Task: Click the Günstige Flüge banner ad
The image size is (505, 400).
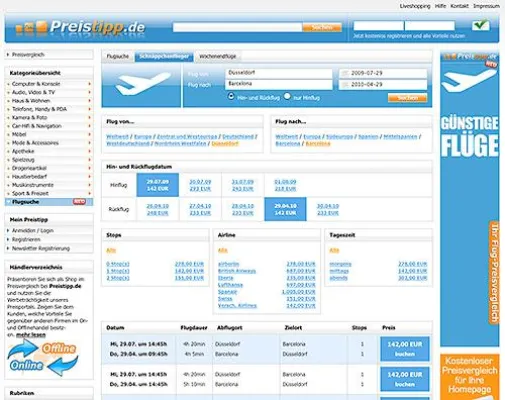Action: point(470,198)
